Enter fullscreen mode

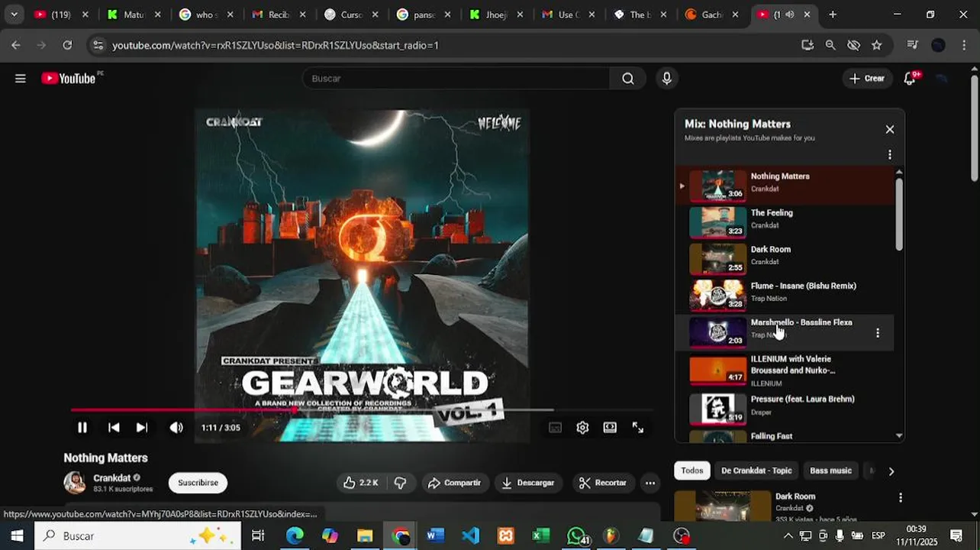(x=638, y=428)
